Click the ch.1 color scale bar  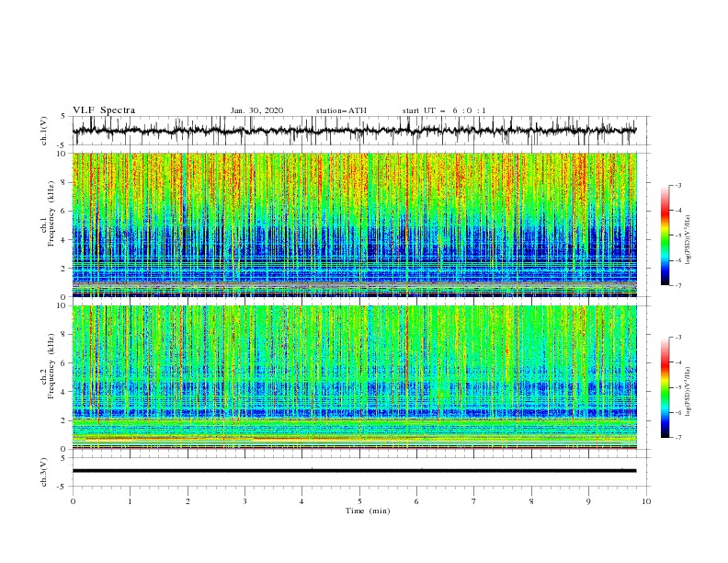665,236
